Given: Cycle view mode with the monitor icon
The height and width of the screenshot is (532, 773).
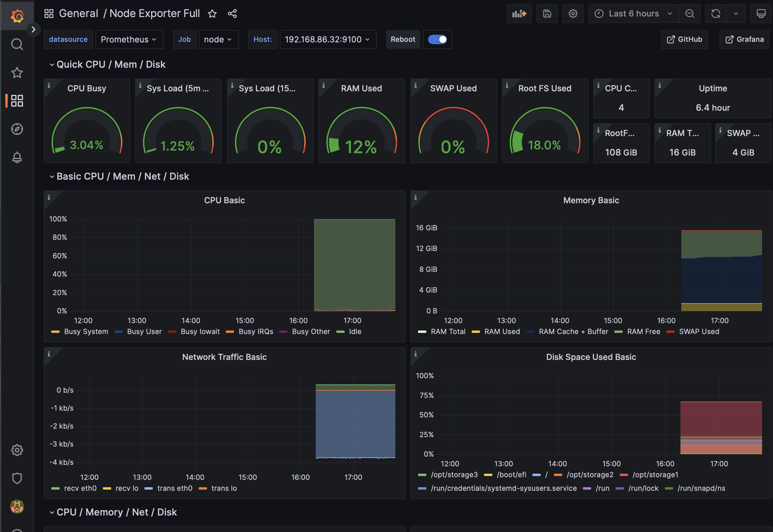Looking at the screenshot, I should (761, 14).
